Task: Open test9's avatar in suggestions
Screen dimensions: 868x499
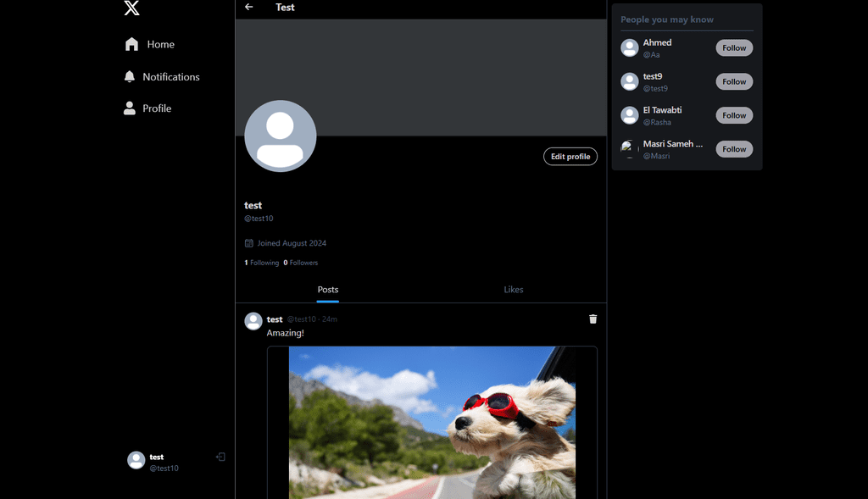Action: click(x=630, y=82)
